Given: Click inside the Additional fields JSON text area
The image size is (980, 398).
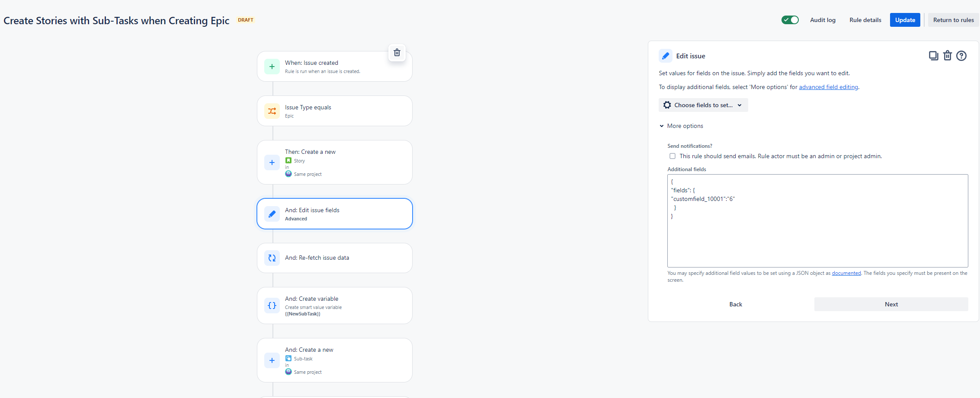Looking at the screenshot, I should tap(817, 221).
